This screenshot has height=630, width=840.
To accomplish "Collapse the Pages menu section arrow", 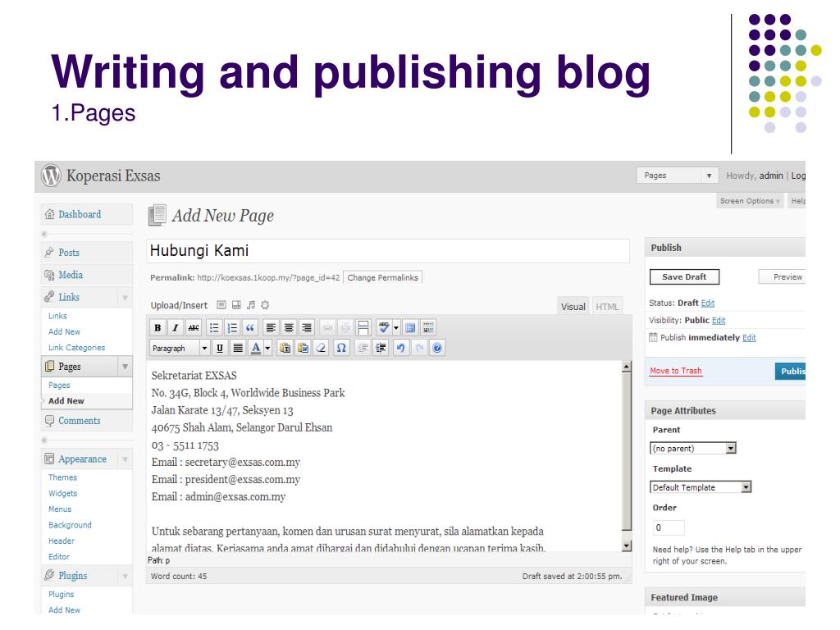I will pos(125,367).
